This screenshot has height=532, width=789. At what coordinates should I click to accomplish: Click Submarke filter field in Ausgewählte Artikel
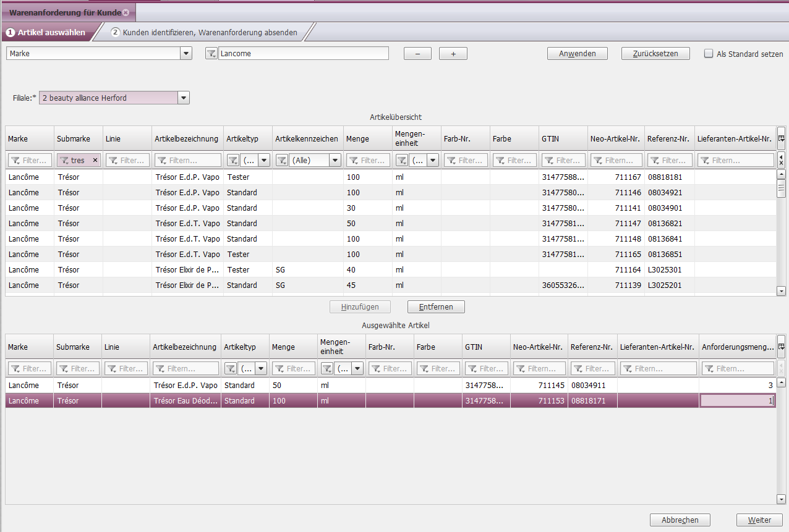(78, 369)
